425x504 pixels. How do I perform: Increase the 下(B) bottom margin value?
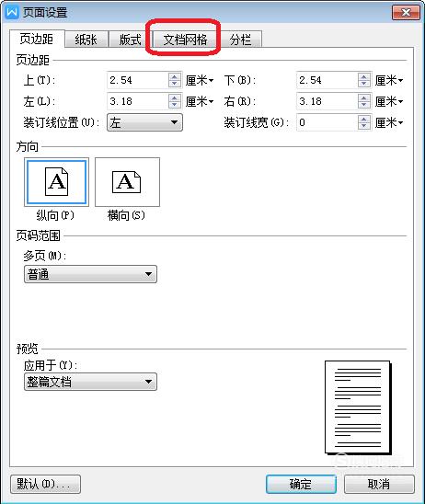pyautogui.click(x=363, y=76)
